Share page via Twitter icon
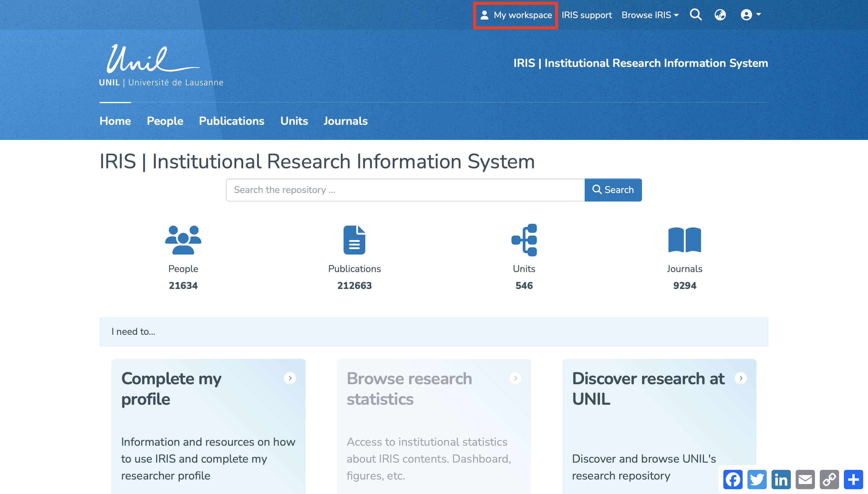The width and height of the screenshot is (868, 494). point(757,480)
